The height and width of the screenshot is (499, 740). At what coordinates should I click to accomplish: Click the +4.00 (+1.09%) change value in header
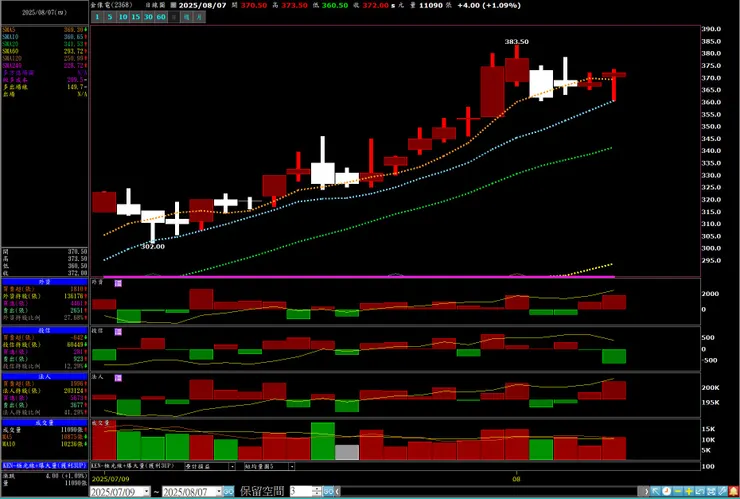click(x=489, y=5)
